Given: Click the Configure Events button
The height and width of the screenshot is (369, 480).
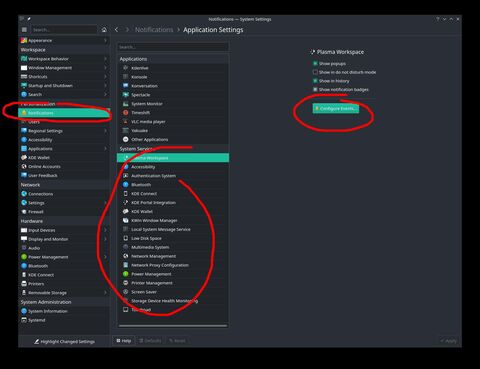Looking at the screenshot, I should 336,108.
